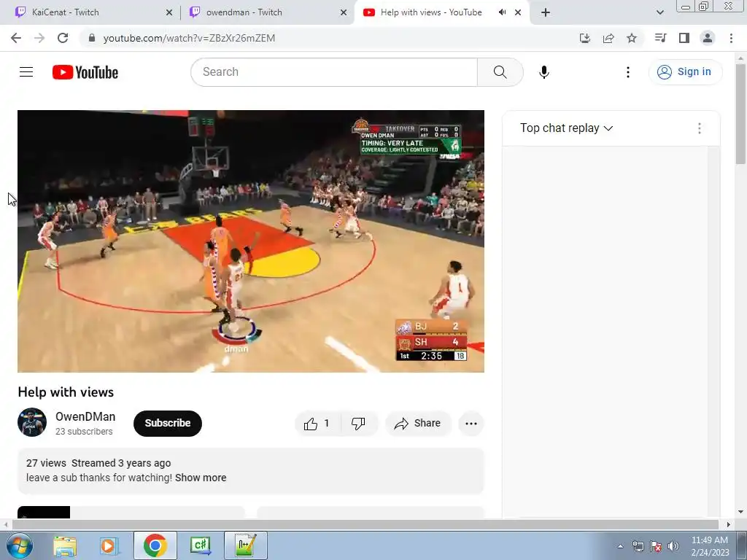Open Windows Explorer from taskbar

tap(65, 545)
